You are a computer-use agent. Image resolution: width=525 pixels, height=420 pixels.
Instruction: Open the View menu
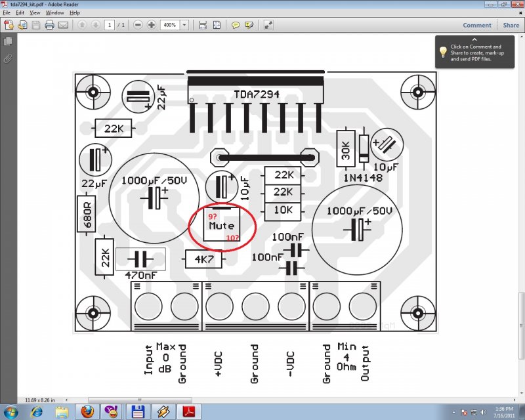click(35, 12)
